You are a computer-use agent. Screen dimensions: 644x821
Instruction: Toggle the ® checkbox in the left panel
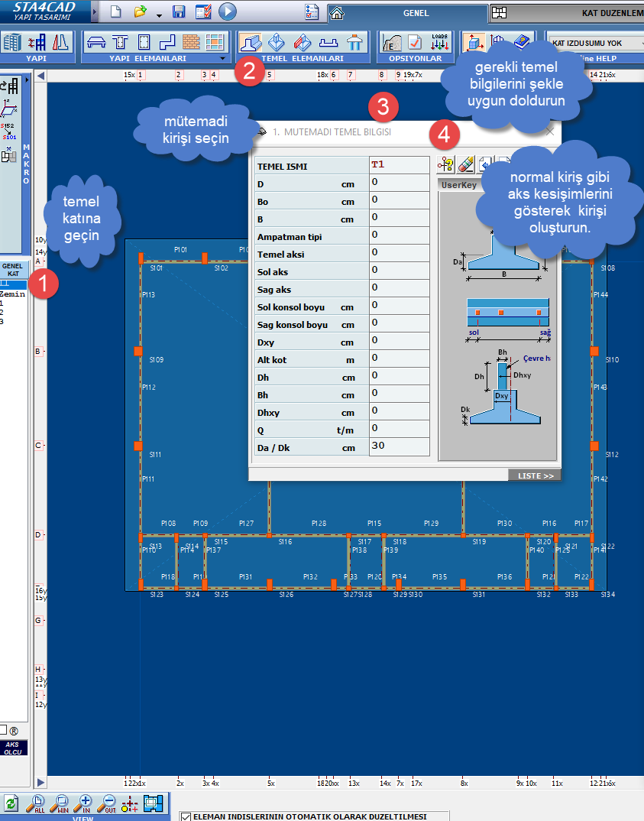[3, 730]
